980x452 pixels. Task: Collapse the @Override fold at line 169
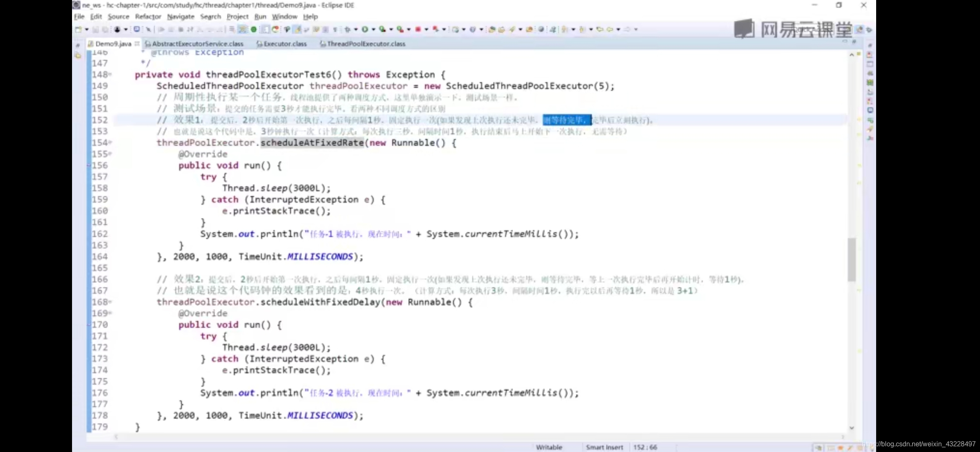[x=110, y=313]
